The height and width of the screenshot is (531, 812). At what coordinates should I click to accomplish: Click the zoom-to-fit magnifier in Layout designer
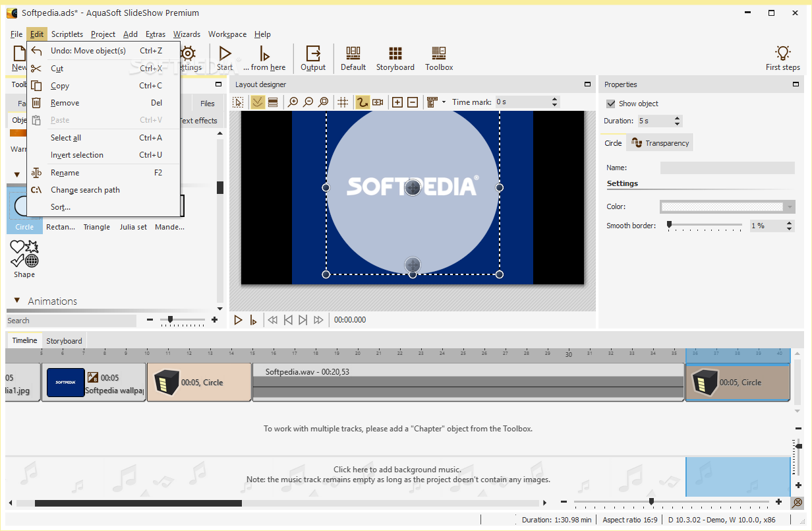pyautogui.click(x=323, y=102)
